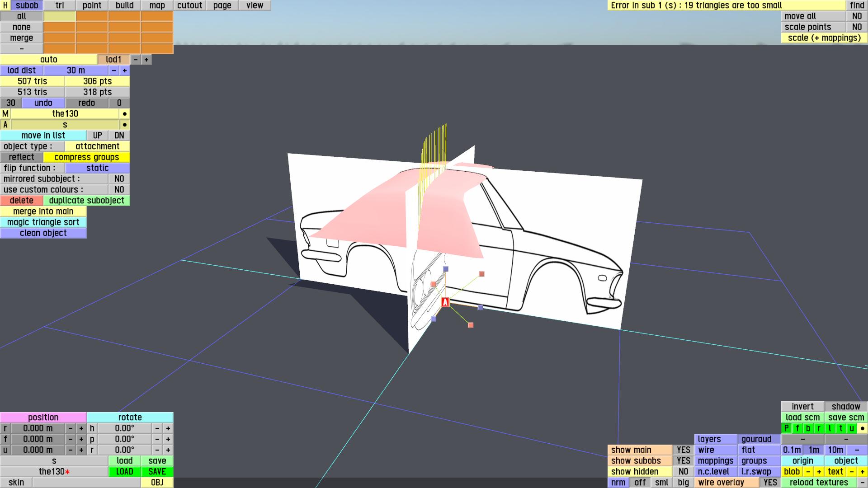Toggle wire overlay YES setting

(770, 483)
